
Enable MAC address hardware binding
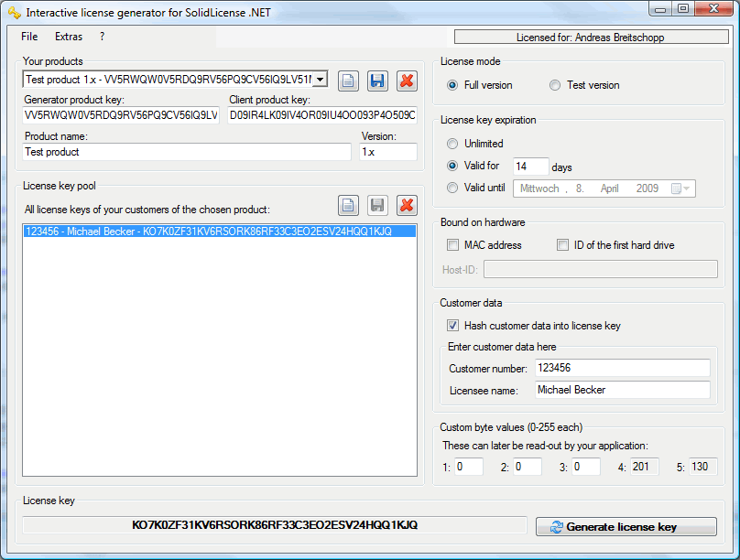click(452, 245)
